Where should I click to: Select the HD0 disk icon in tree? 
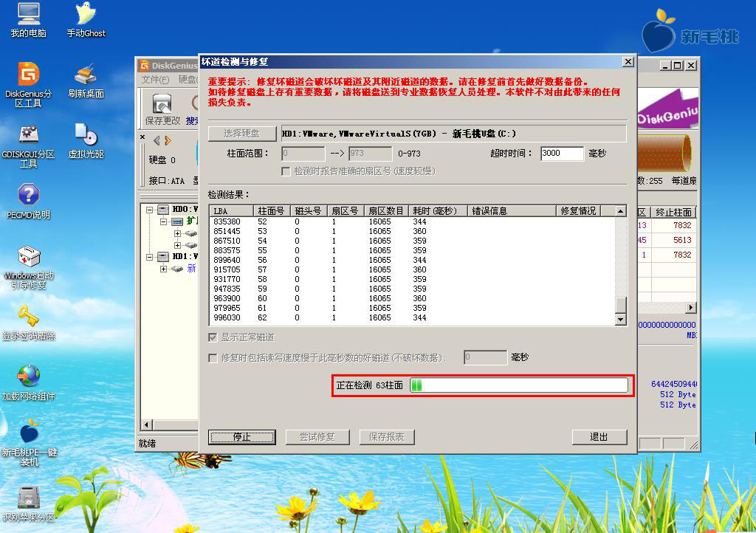point(163,210)
